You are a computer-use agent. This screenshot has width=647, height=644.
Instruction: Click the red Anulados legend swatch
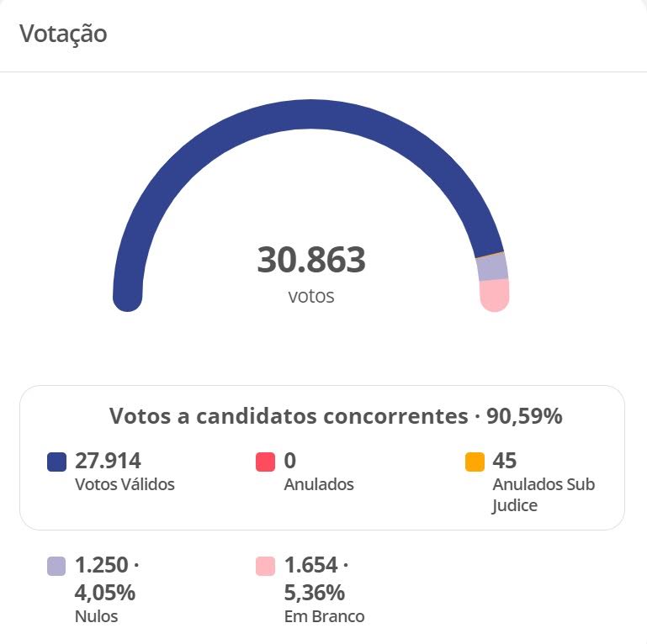click(265, 462)
